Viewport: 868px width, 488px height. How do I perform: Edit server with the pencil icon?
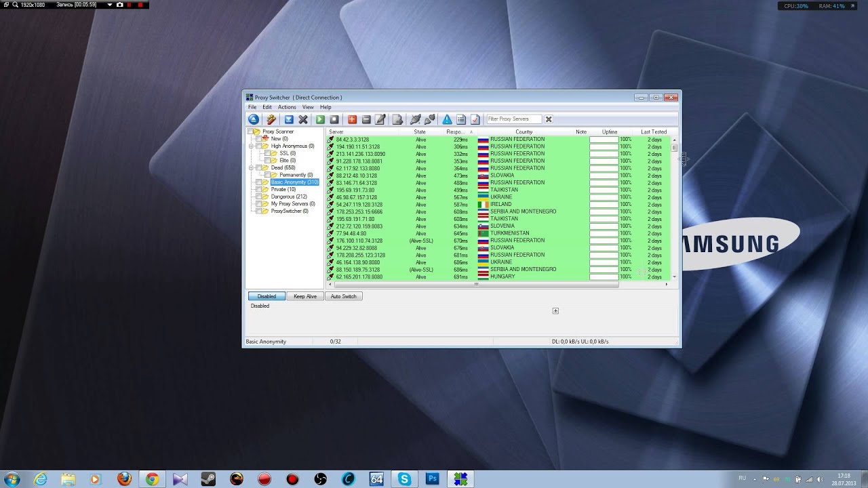pos(380,119)
